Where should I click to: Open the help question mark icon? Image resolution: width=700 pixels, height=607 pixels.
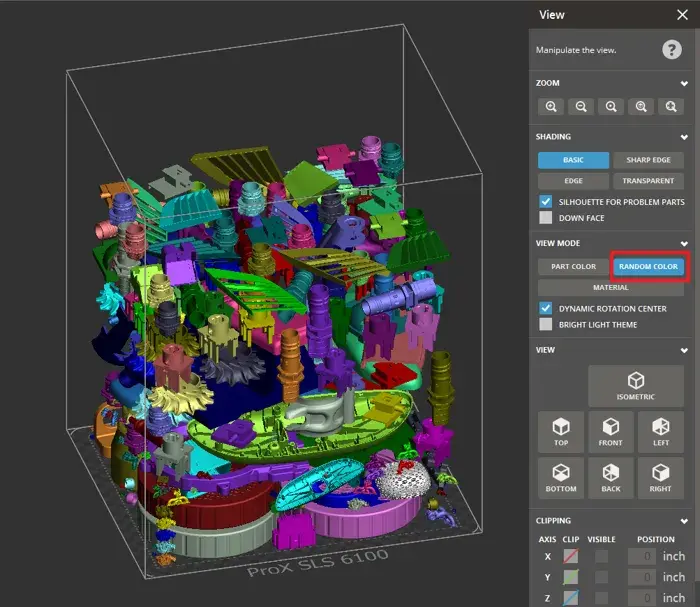671,49
